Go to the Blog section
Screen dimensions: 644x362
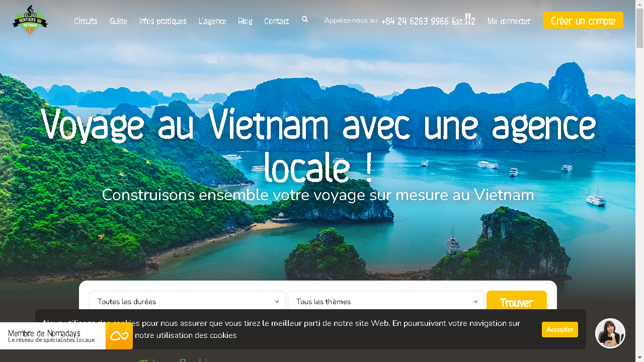[x=245, y=21]
